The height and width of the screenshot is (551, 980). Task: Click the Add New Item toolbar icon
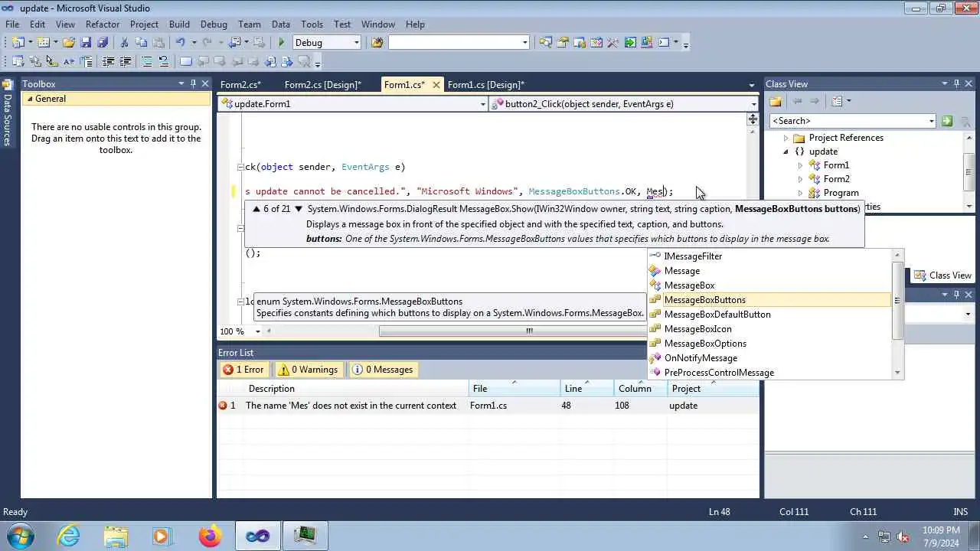click(44, 43)
